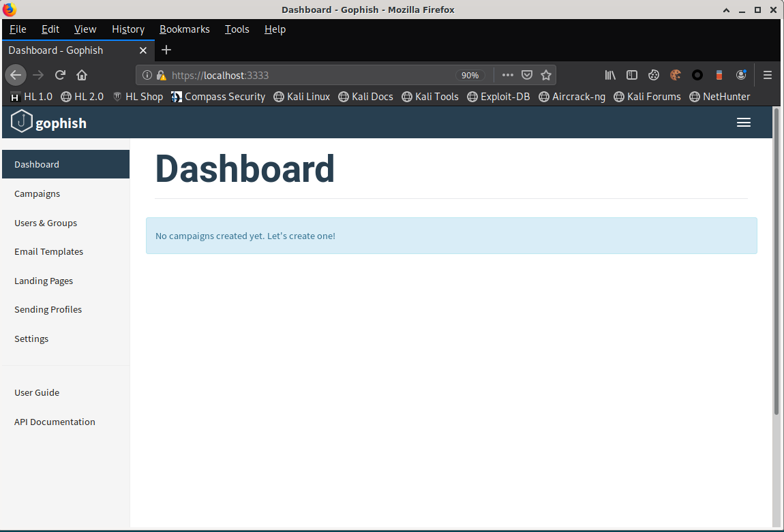Open page actions three-dot menu
The image size is (784, 532).
point(508,75)
